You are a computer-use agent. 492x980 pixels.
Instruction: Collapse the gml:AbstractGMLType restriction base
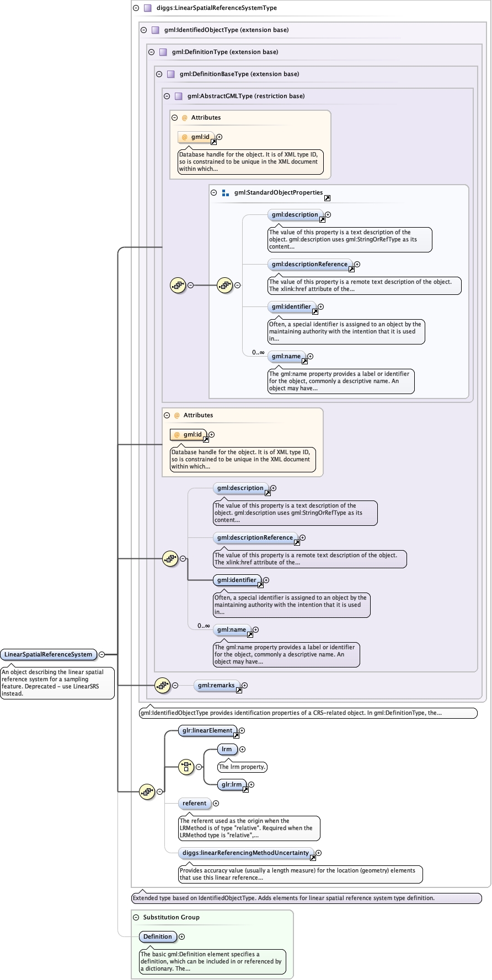tap(167, 96)
